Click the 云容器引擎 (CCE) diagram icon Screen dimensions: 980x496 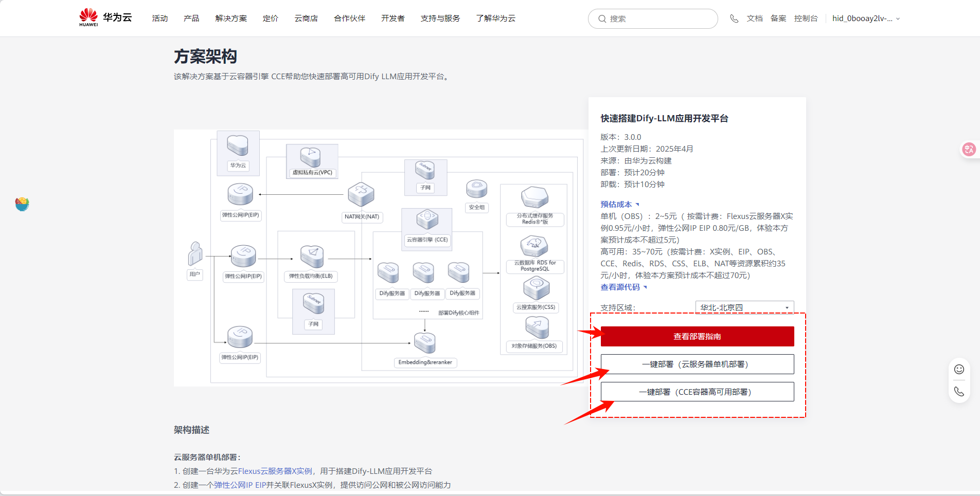tap(427, 219)
